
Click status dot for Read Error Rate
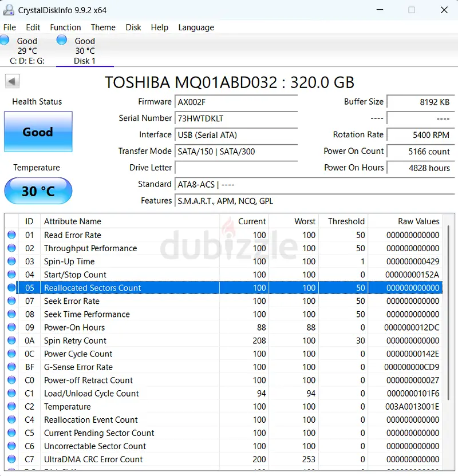11,235
